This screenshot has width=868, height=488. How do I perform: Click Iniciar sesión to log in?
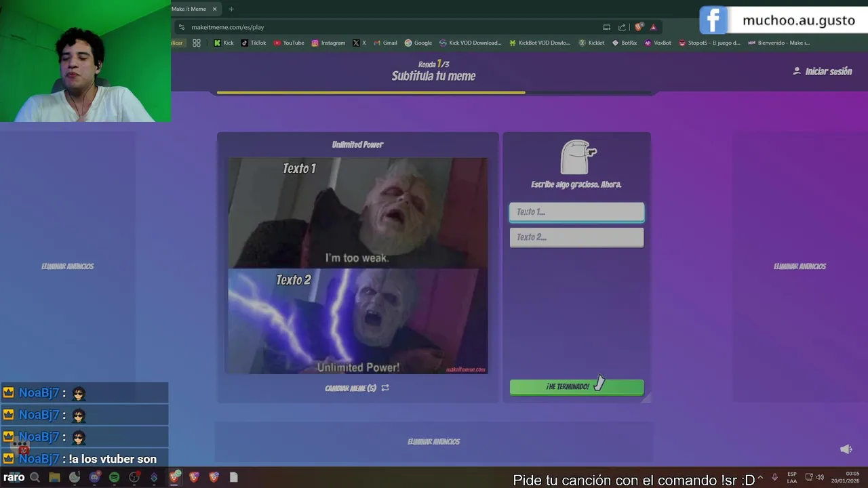click(823, 71)
